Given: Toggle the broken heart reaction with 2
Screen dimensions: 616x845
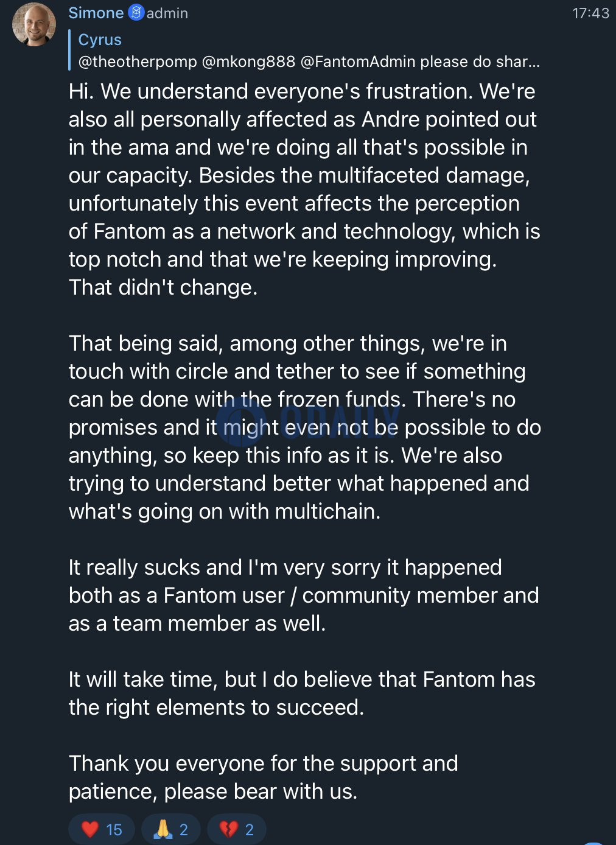Looking at the screenshot, I should [x=237, y=829].
